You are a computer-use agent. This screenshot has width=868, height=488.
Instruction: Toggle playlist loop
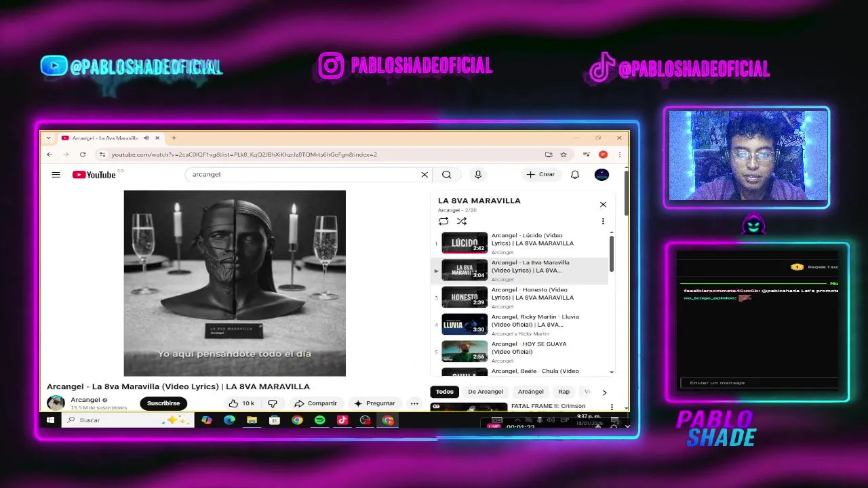point(443,221)
